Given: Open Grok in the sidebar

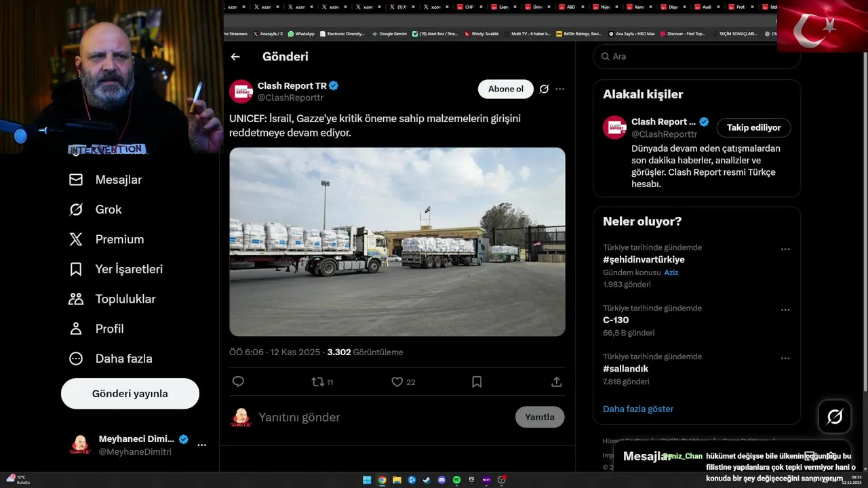Looking at the screenshot, I should [x=96, y=209].
